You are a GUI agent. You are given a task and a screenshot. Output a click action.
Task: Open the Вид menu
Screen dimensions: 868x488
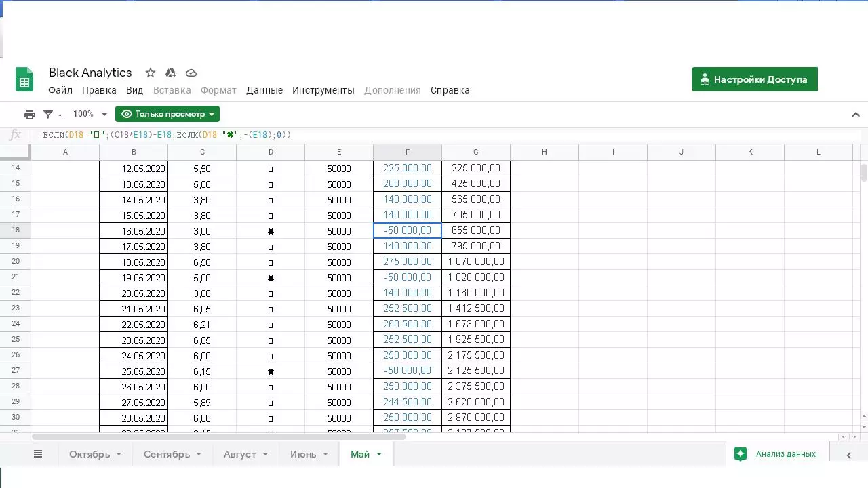point(135,90)
